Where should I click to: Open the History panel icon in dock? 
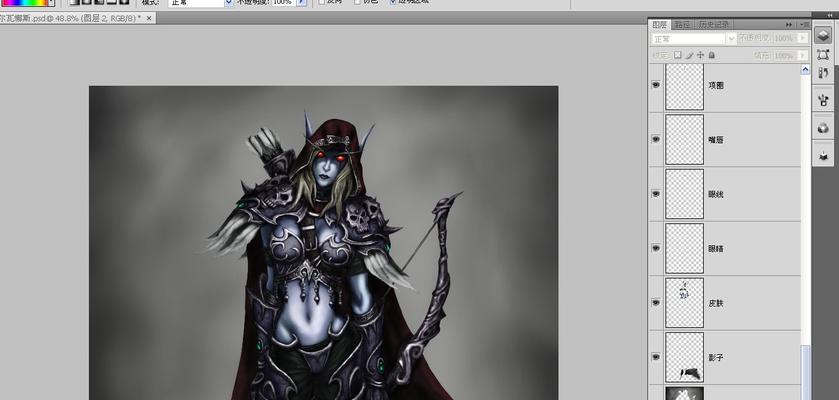pyautogui.click(x=823, y=73)
